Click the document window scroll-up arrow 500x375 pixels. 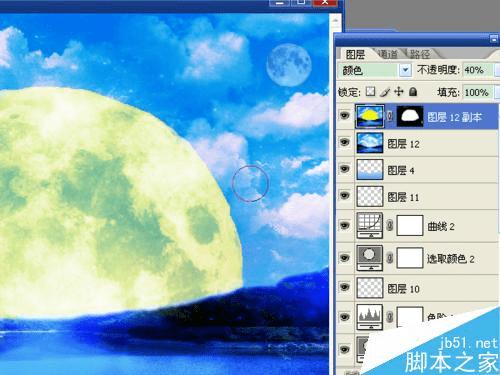335,20
